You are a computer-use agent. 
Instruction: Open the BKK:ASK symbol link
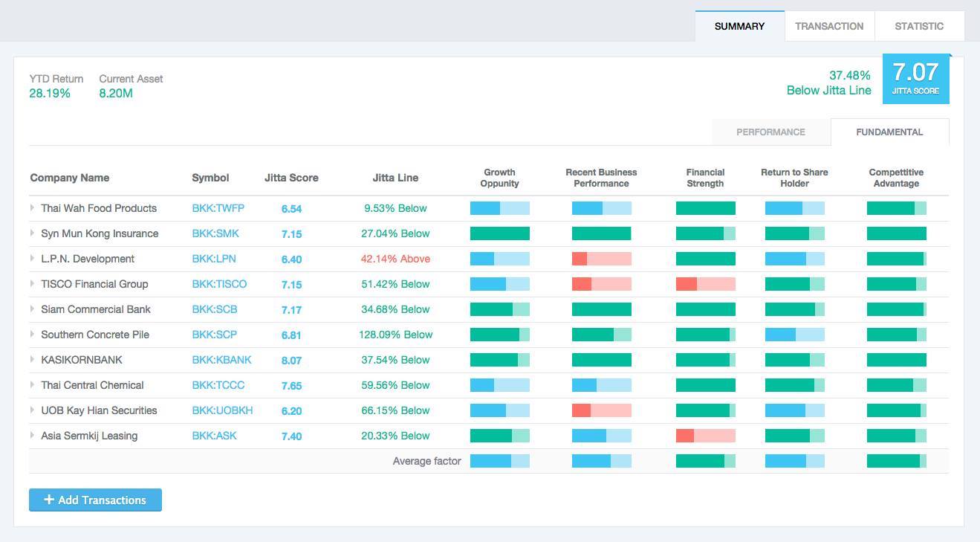214,436
